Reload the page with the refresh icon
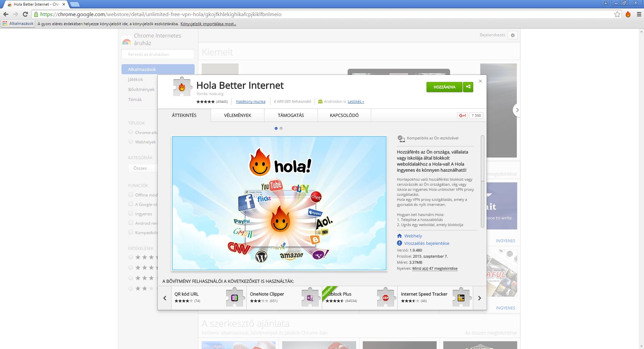This screenshot has width=644, height=349. click(x=25, y=14)
